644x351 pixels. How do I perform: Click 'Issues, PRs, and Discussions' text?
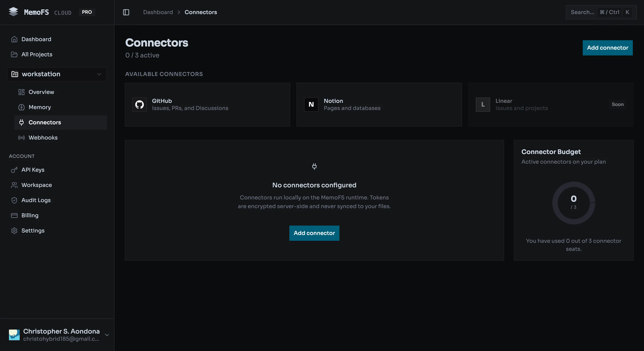click(190, 108)
